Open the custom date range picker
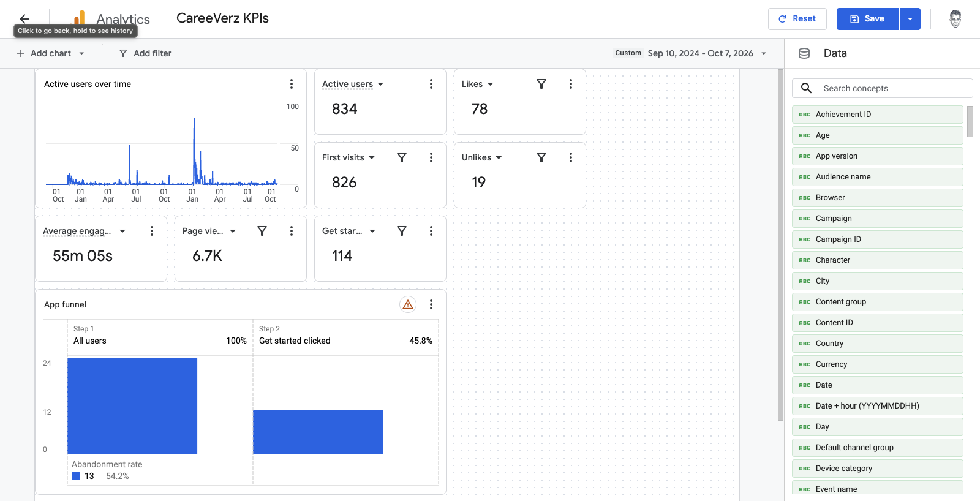Screen dimensions: 980x501 [x=691, y=53]
